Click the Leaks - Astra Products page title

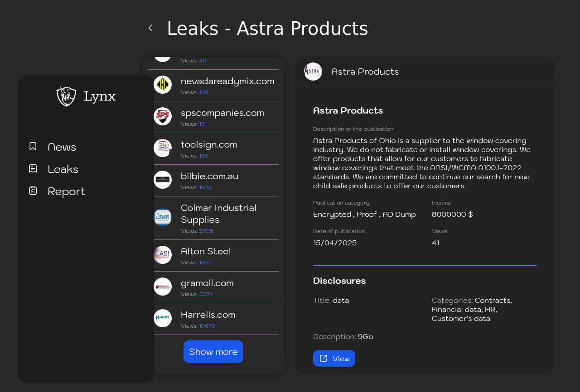coord(267,29)
